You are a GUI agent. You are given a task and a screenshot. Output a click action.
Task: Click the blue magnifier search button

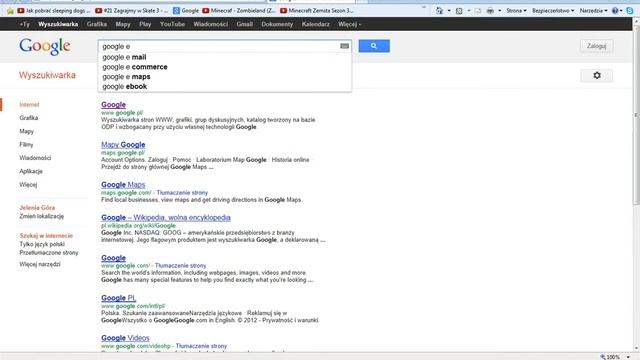click(x=374, y=46)
